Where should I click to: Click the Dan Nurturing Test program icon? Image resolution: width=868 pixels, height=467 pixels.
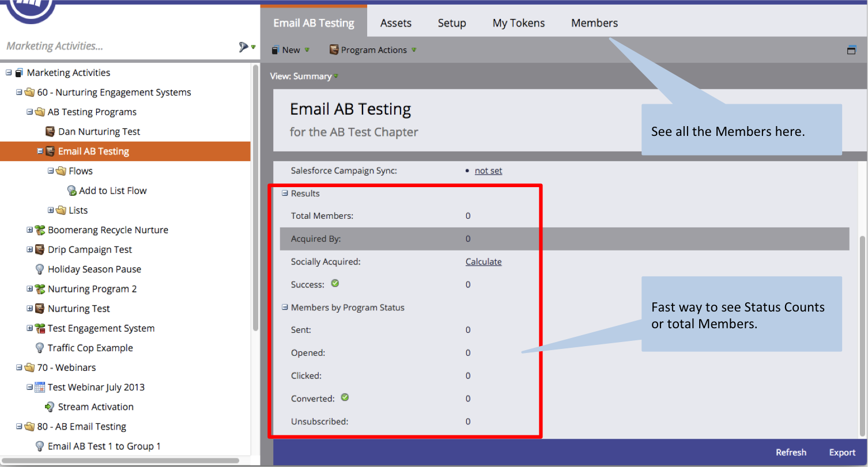pyautogui.click(x=50, y=131)
